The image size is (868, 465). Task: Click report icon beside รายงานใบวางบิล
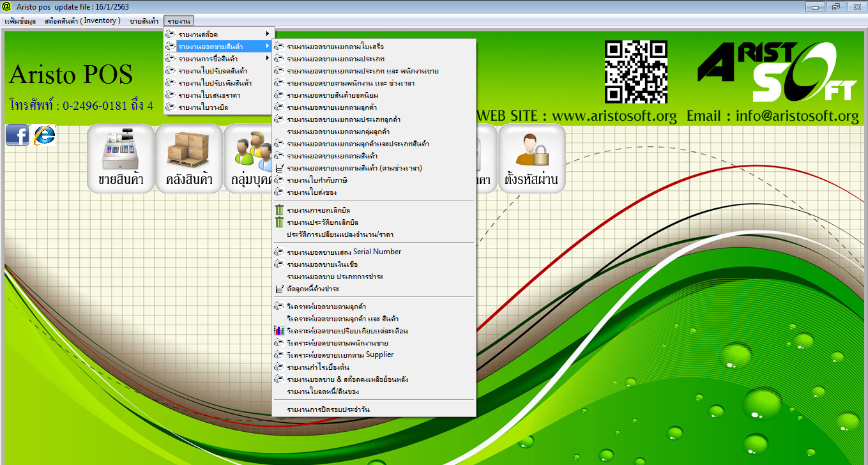click(170, 107)
